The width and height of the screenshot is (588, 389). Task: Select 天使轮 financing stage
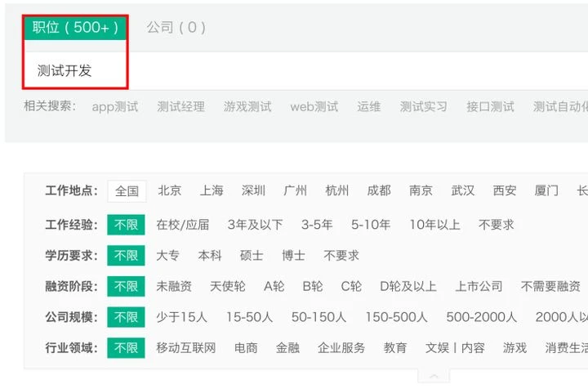(227, 287)
